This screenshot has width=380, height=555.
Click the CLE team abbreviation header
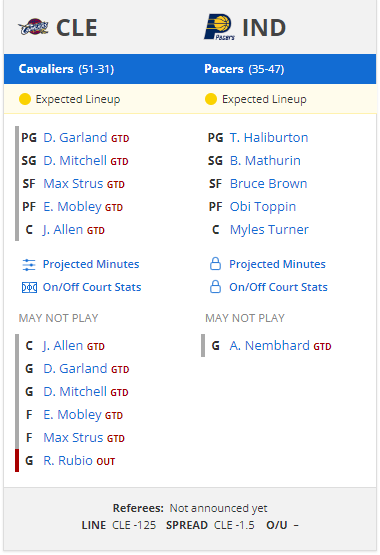77,28
